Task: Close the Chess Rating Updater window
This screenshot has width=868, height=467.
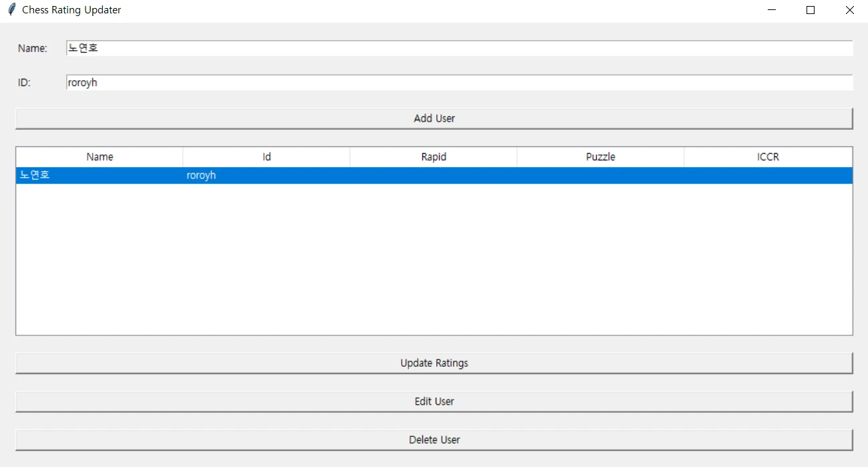Action: (849, 10)
